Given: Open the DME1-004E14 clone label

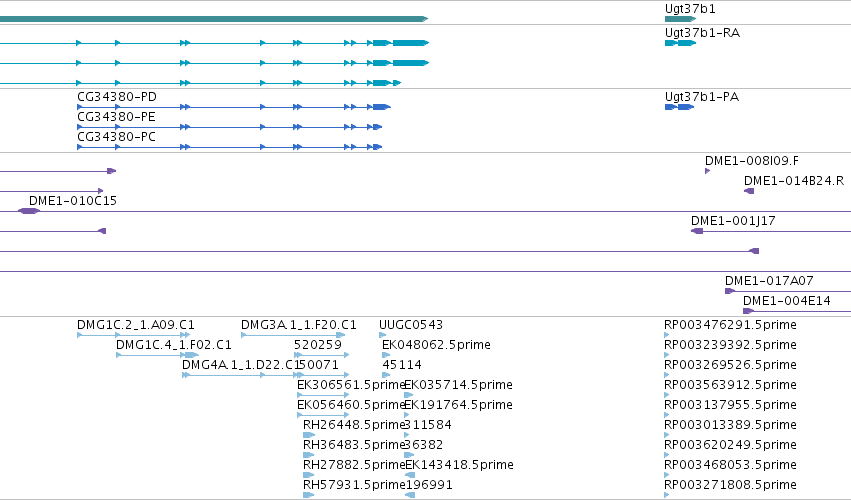Looking at the screenshot, I should click(x=786, y=301).
